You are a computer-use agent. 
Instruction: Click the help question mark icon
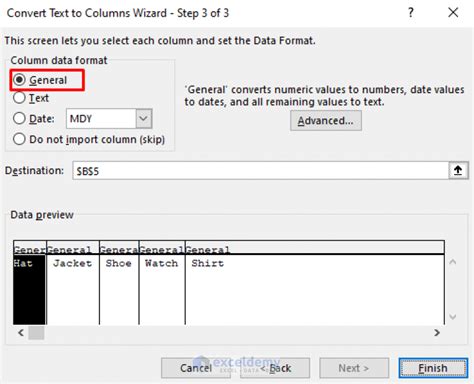click(411, 13)
